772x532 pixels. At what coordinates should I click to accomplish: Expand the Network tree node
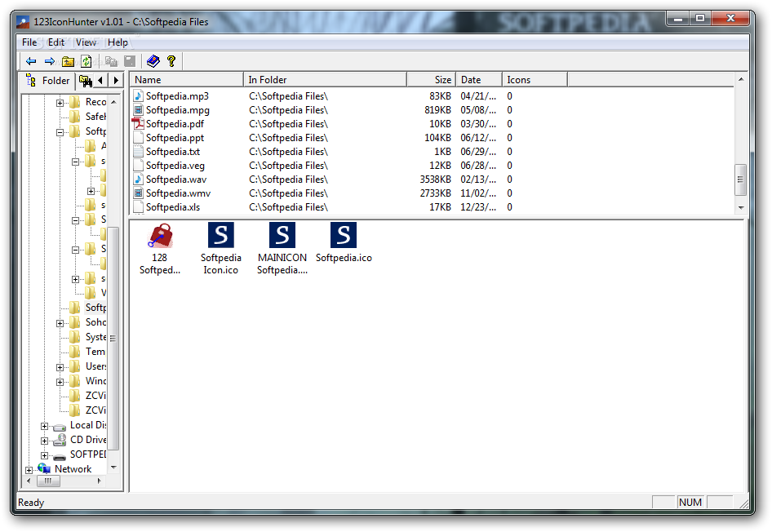click(x=29, y=470)
